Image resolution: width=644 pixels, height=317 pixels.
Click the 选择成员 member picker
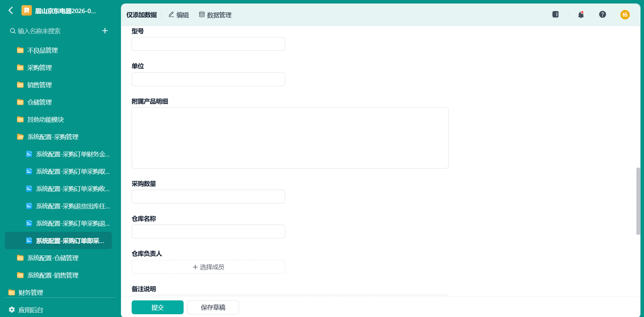(208, 267)
